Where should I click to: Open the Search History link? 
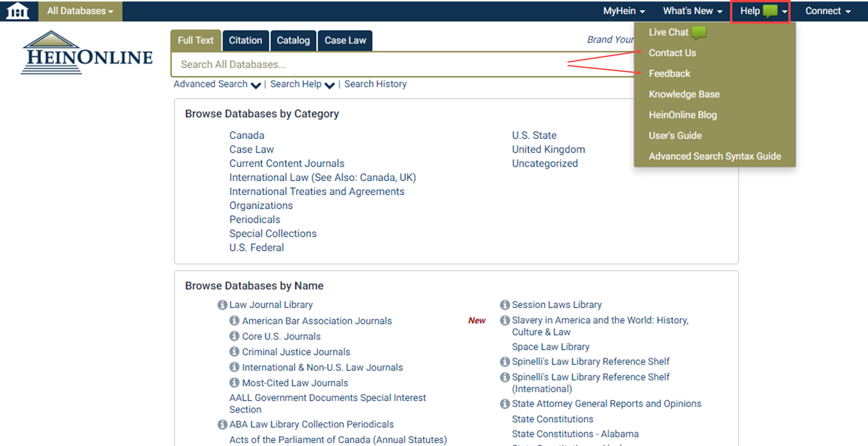pyautogui.click(x=375, y=84)
